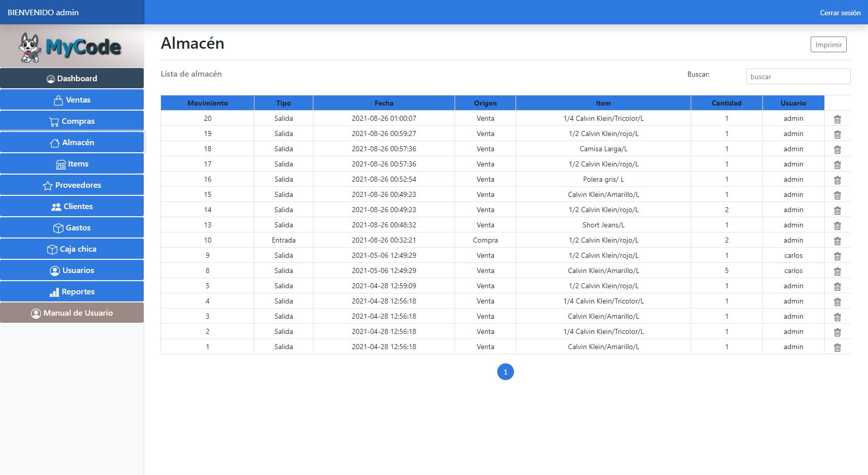This screenshot has width=868, height=475.
Task: Delete movement 20 using trash icon
Action: [837, 119]
